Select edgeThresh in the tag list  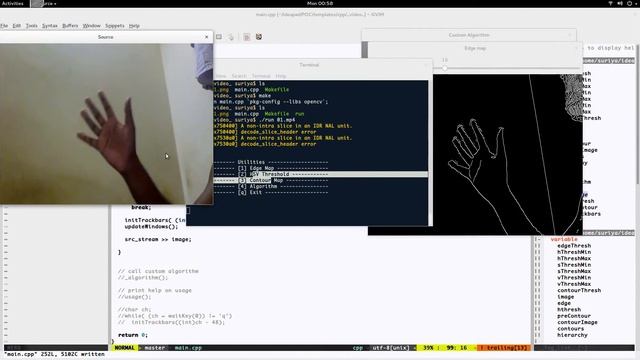pos(574,246)
